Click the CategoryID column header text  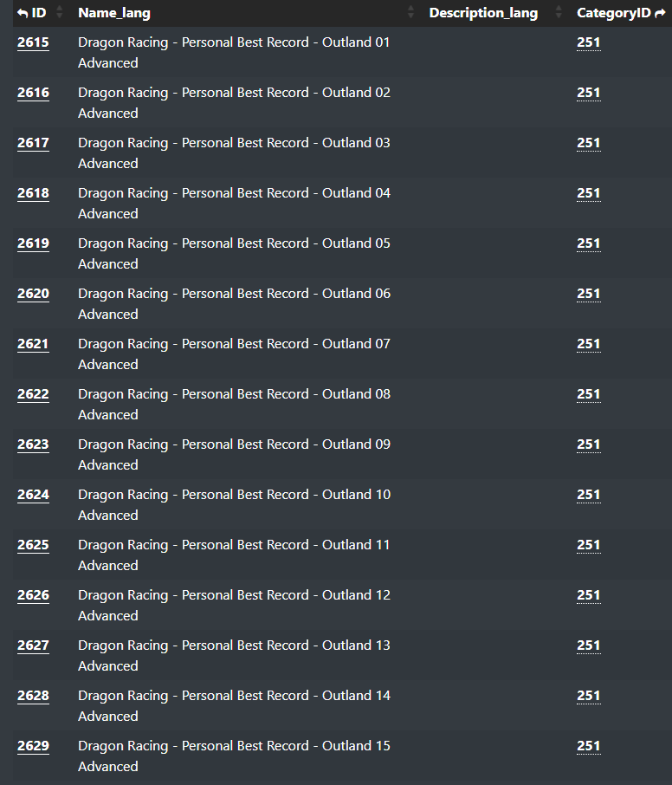pyautogui.click(x=613, y=13)
